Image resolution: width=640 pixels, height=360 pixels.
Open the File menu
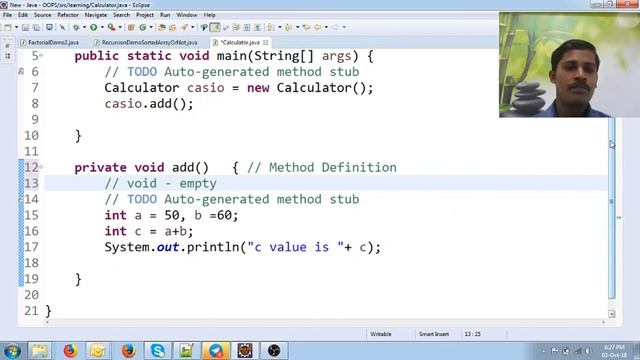7,15
